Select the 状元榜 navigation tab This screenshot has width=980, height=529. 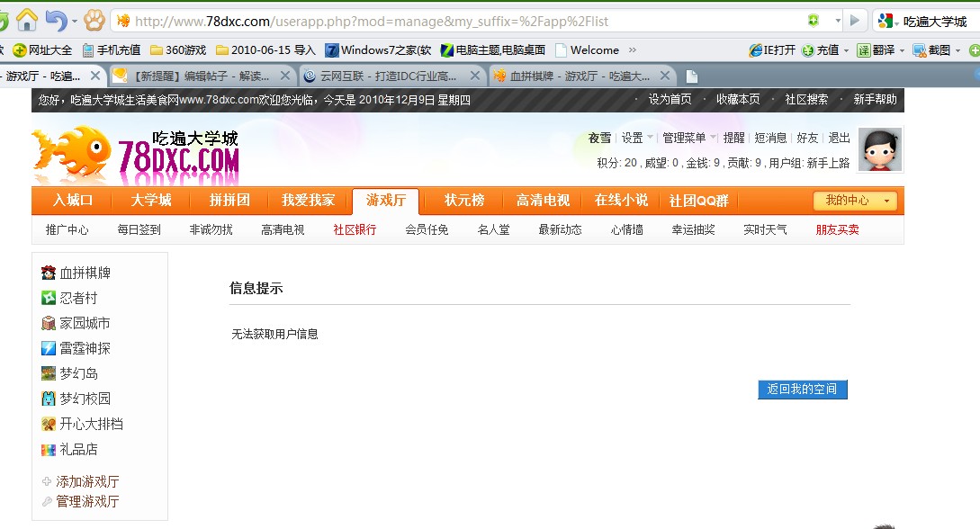463,201
